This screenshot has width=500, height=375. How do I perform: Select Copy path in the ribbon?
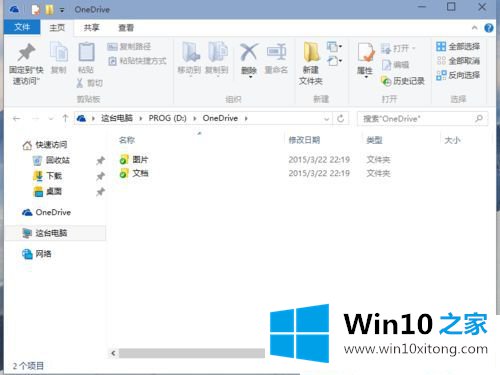coord(129,47)
